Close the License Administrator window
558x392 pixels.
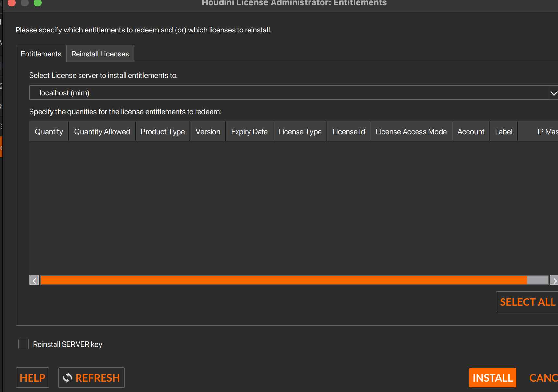pyautogui.click(x=12, y=3)
